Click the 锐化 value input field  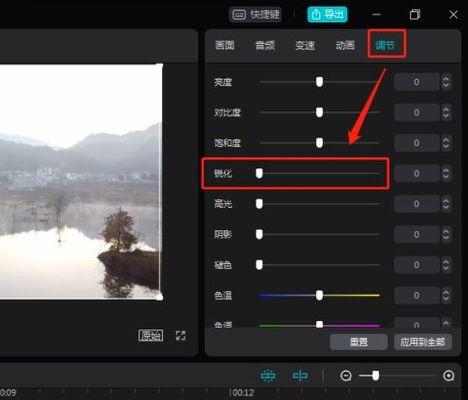click(x=416, y=173)
